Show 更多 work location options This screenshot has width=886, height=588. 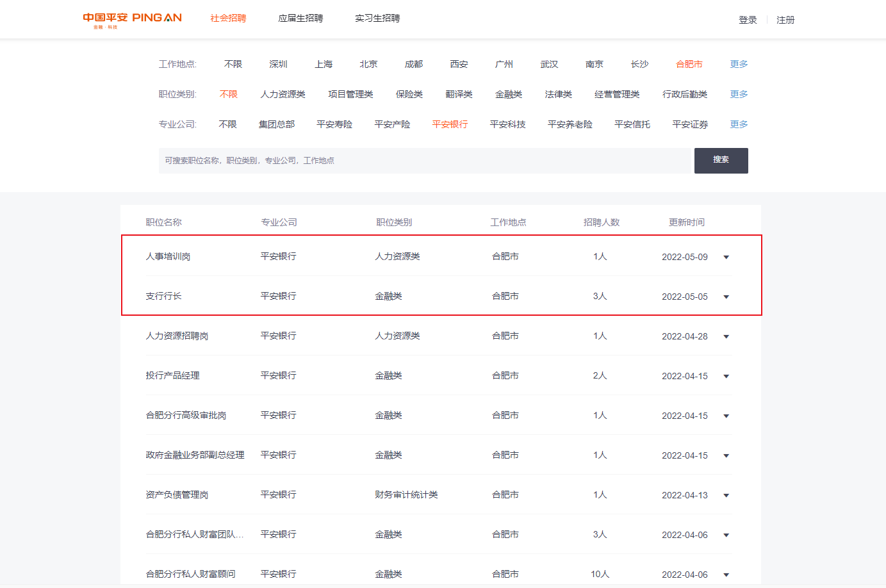click(739, 64)
